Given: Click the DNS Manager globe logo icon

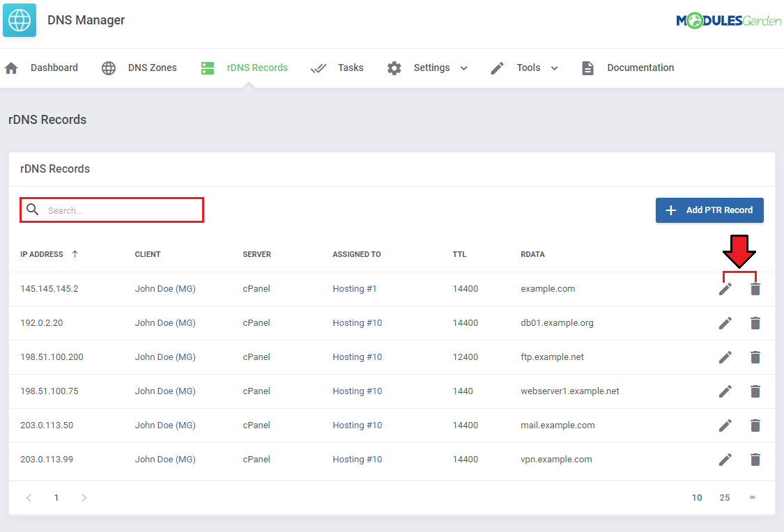Looking at the screenshot, I should point(20,20).
